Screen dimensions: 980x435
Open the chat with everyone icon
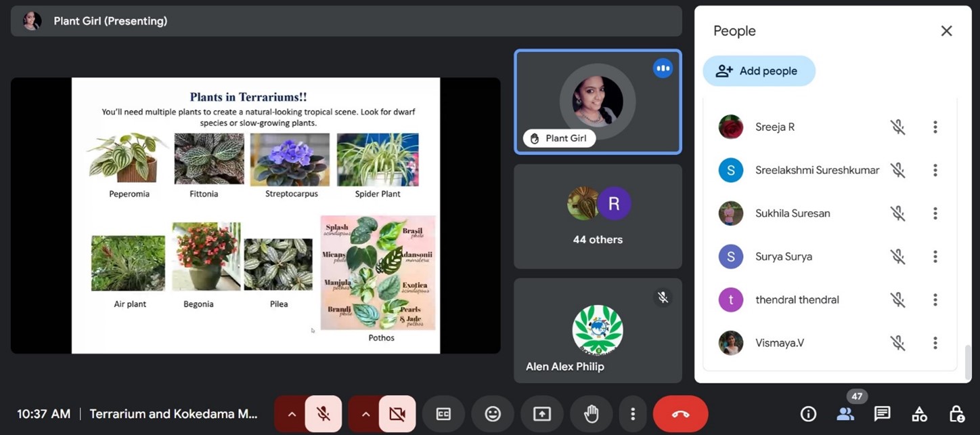pos(881,414)
